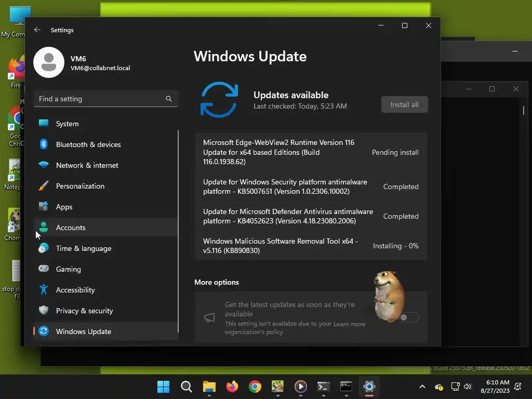Show hidden system tray icons
This screenshot has width=532, height=399.
point(422,387)
